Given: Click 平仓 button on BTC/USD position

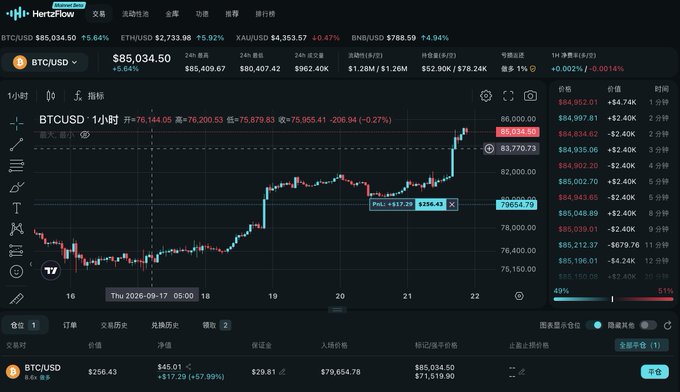Looking at the screenshot, I should click(x=654, y=372).
